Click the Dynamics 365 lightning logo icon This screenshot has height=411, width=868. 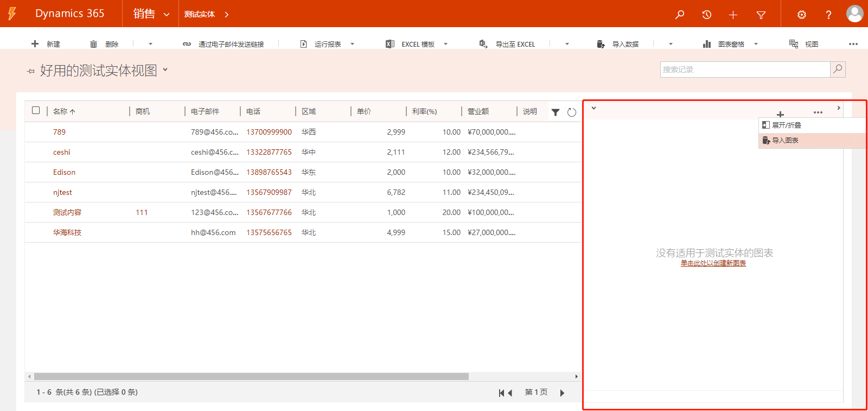click(12, 14)
